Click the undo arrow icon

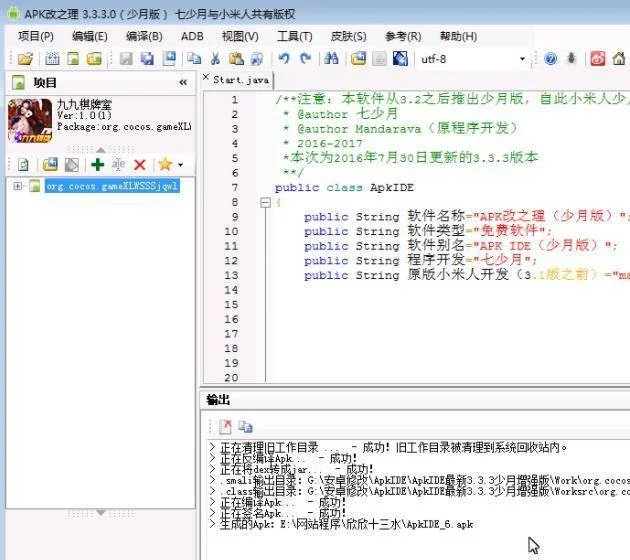pyautogui.click(x=284, y=59)
